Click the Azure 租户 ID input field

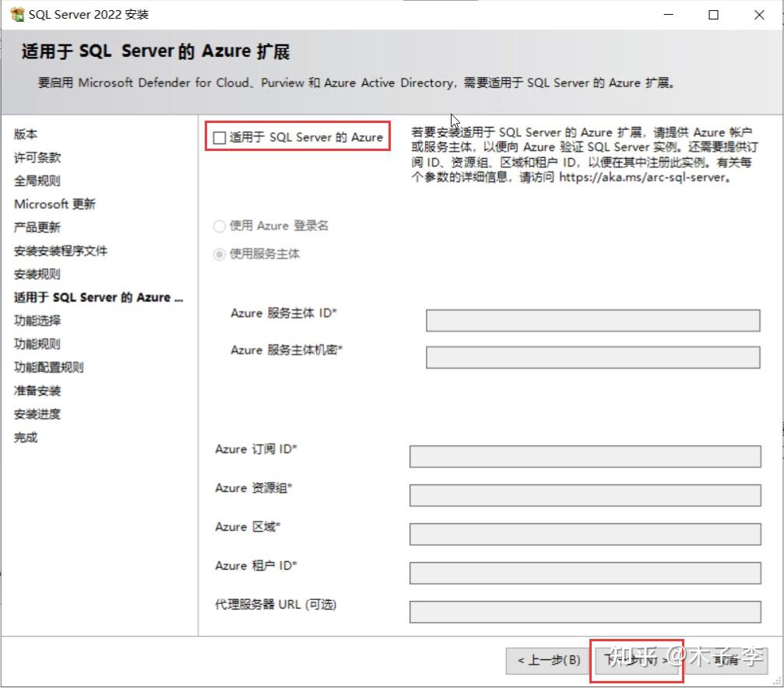[x=585, y=573]
